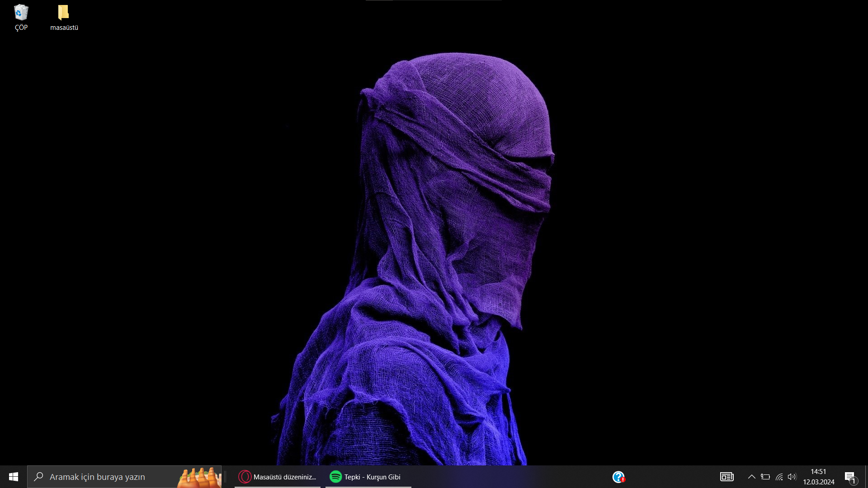Screen dimensions: 868x488
Task: Click the magnifier icon in taskbar search
Action: 39,477
